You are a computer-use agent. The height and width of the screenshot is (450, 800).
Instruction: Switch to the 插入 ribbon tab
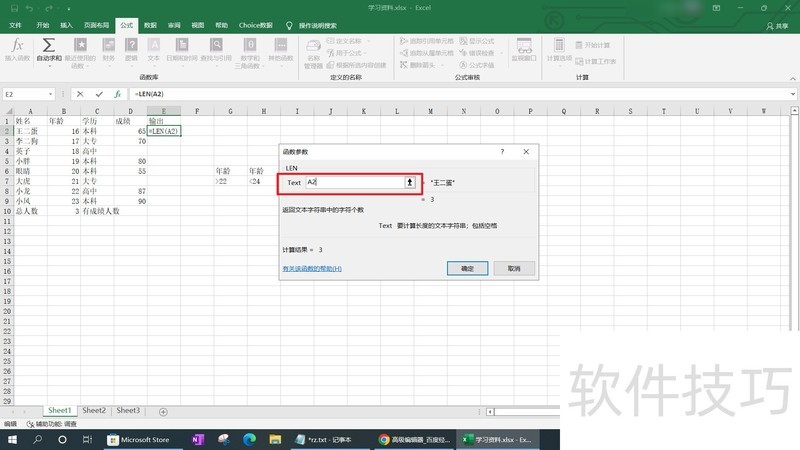[66, 25]
